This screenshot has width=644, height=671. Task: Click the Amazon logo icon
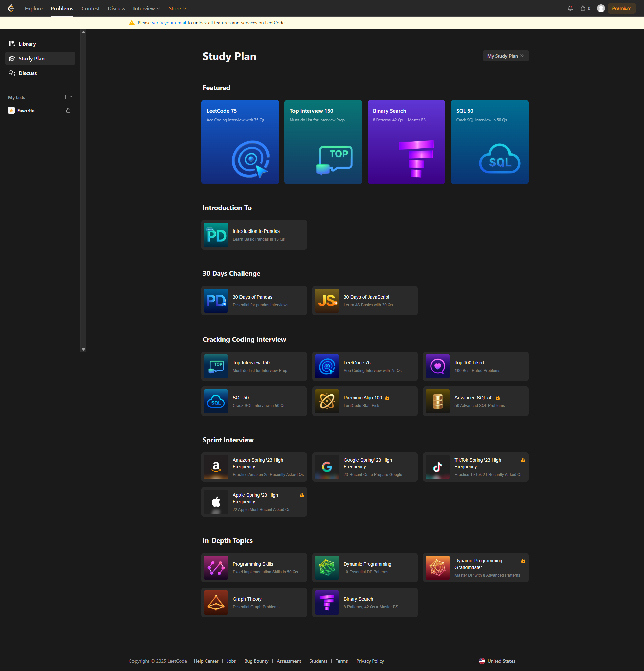coord(216,467)
